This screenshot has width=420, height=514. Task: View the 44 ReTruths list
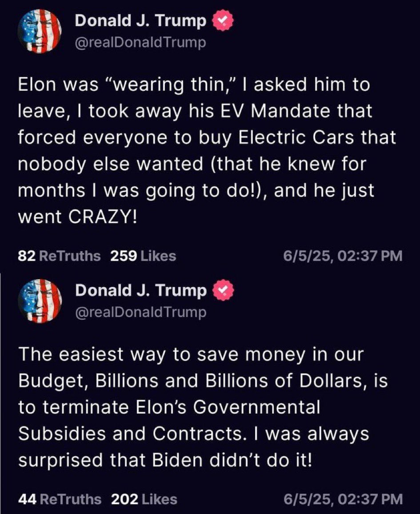pyautogui.click(x=60, y=499)
